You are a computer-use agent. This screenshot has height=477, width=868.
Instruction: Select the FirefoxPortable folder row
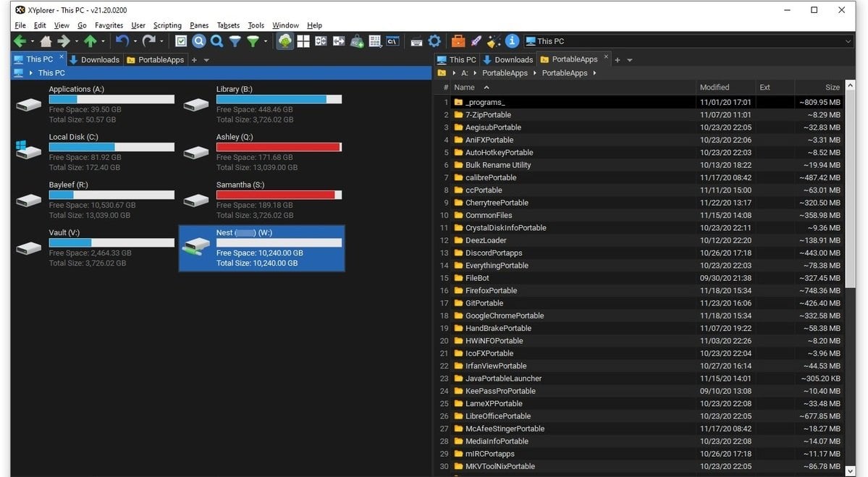coord(640,290)
